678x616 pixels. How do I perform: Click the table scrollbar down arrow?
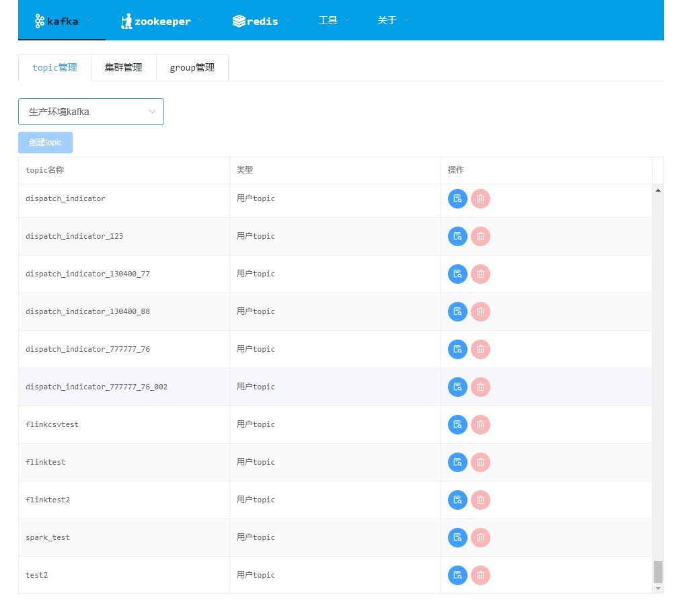point(658,588)
